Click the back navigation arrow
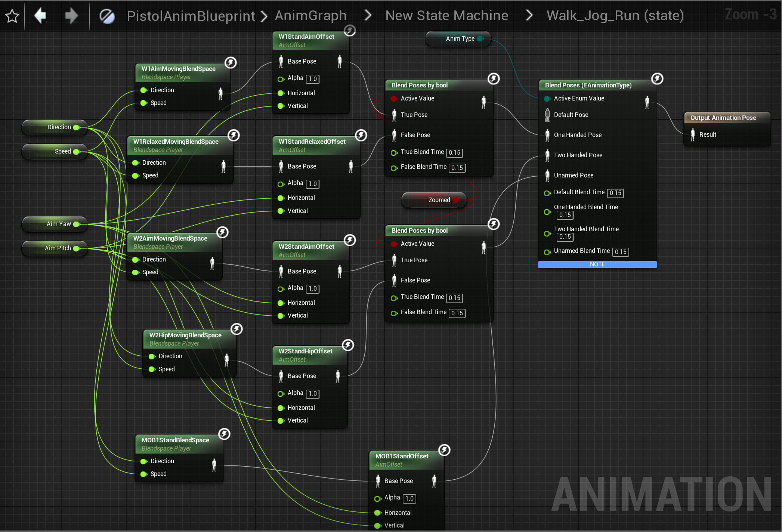This screenshot has height=532, width=782. coord(40,16)
